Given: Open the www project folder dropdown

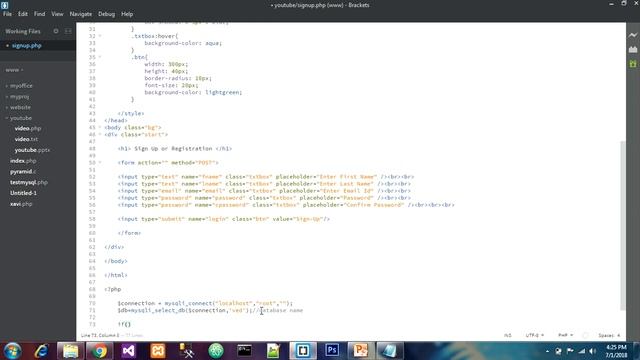Looking at the screenshot, I should (x=14, y=70).
